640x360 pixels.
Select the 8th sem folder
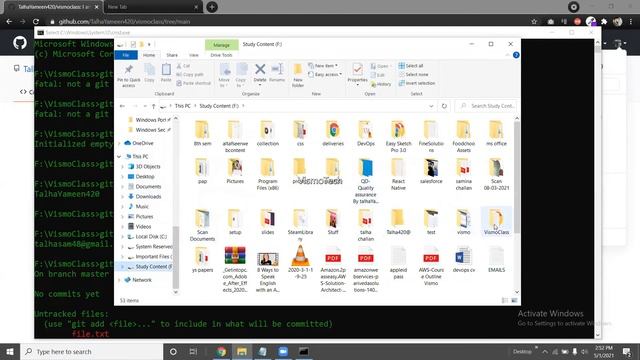click(202, 133)
